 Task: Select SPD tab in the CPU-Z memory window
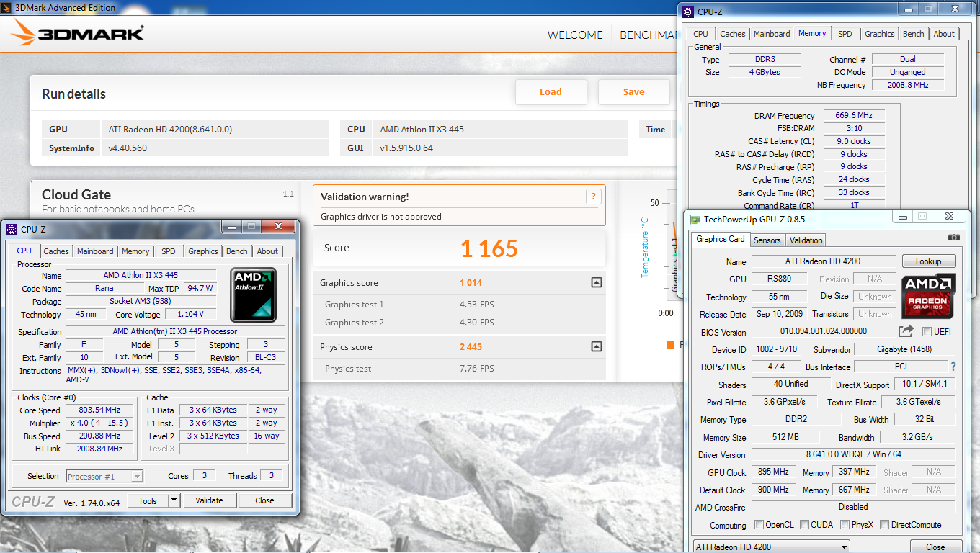click(845, 34)
